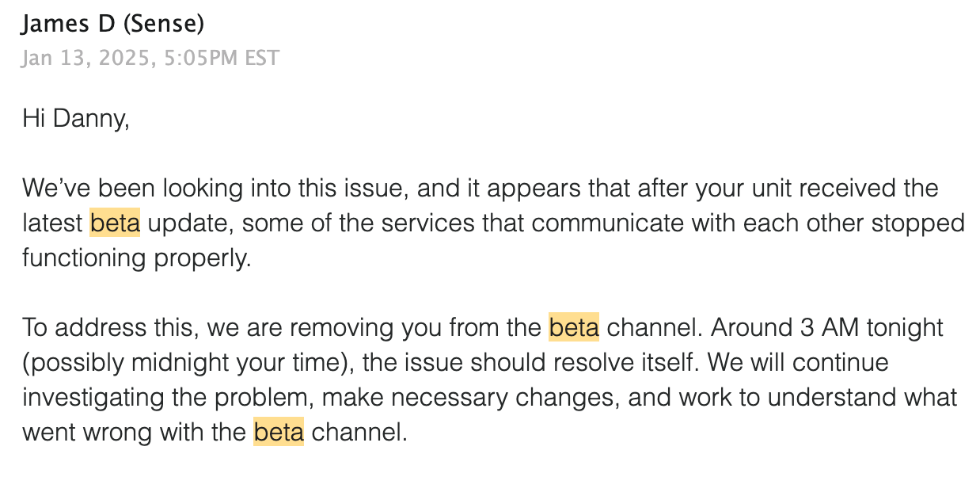Image resolution: width=980 pixels, height=477 pixels.
Task: Click the sender name James D (Sense)
Action: (112, 25)
